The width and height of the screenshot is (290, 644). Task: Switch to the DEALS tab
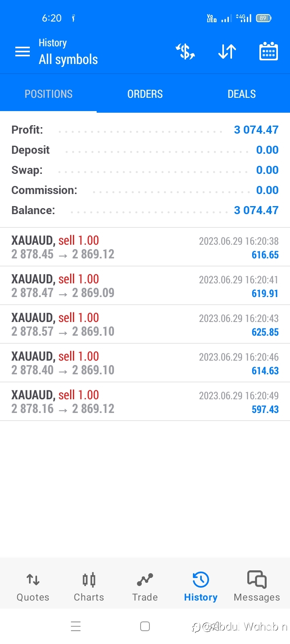click(242, 94)
